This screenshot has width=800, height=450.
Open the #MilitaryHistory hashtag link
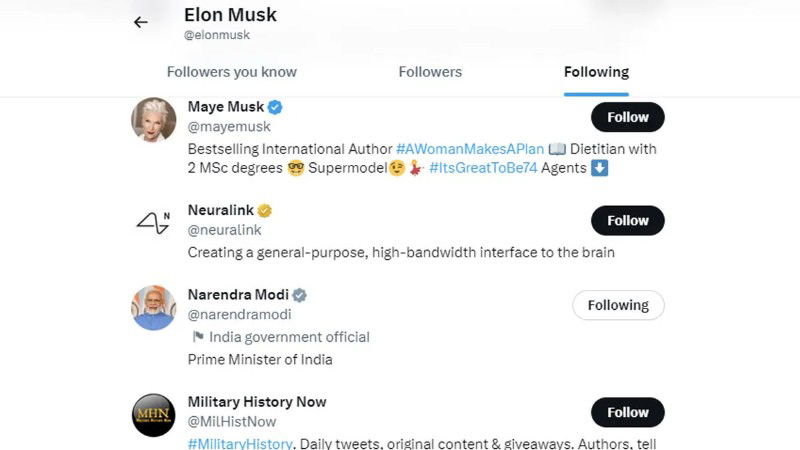tap(240, 443)
